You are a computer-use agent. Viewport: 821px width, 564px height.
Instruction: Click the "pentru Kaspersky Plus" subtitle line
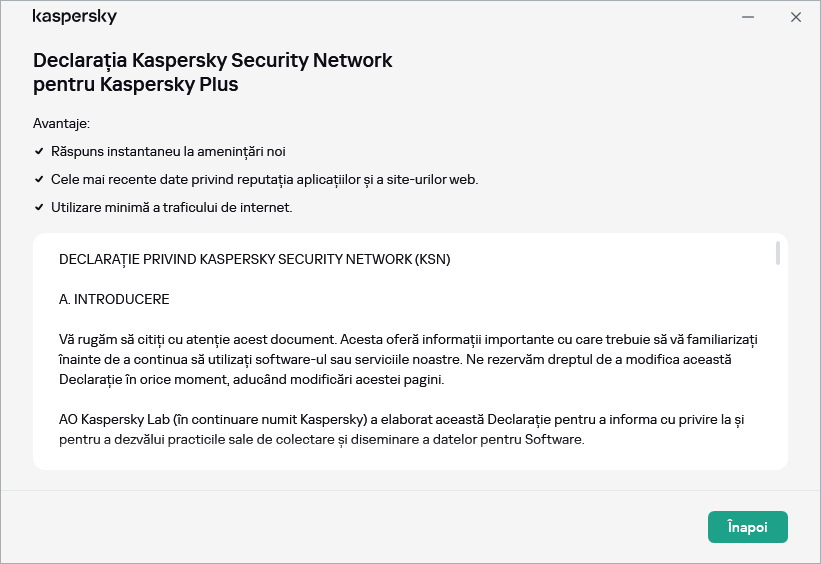(136, 84)
